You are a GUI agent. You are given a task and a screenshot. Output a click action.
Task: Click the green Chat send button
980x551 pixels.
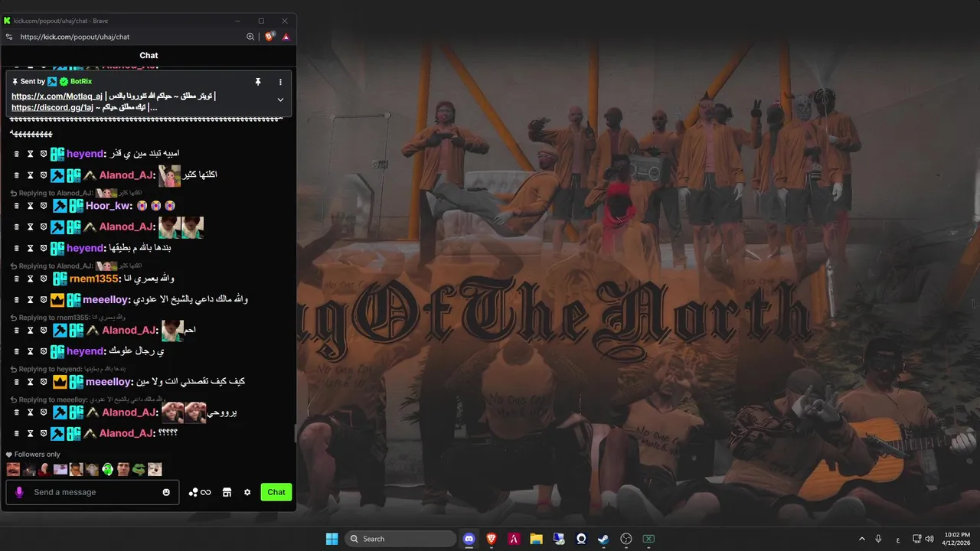(276, 492)
